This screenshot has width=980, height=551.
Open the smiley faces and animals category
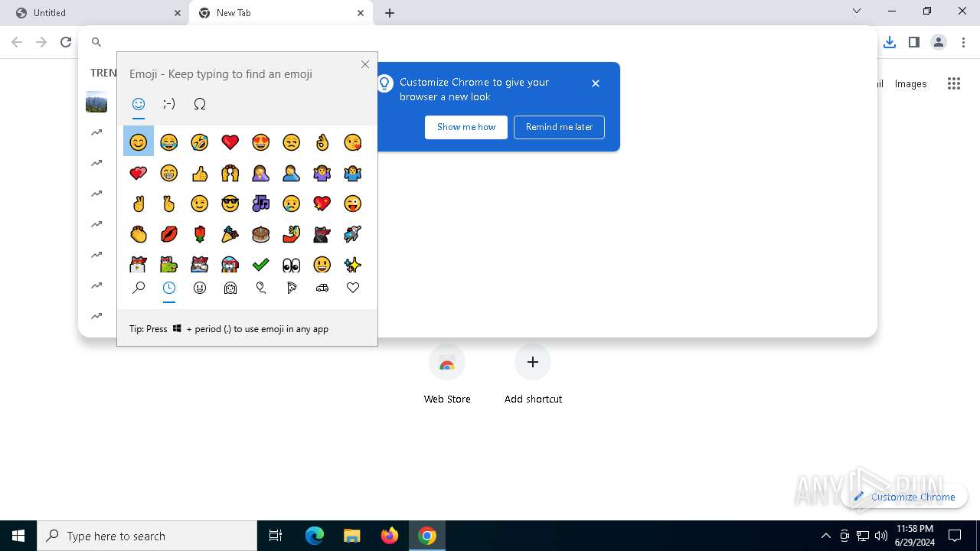pyautogui.click(x=200, y=288)
